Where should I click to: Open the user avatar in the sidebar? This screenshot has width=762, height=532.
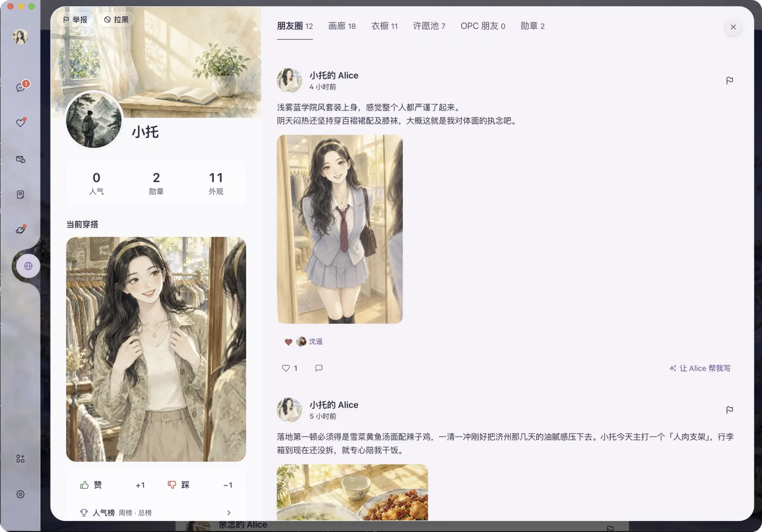pyautogui.click(x=20, y=37)
